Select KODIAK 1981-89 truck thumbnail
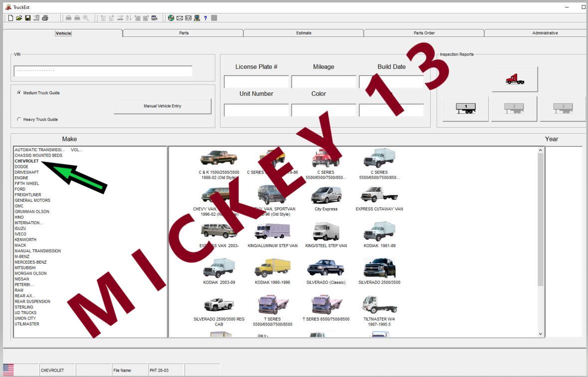 (x=379, y=231)
